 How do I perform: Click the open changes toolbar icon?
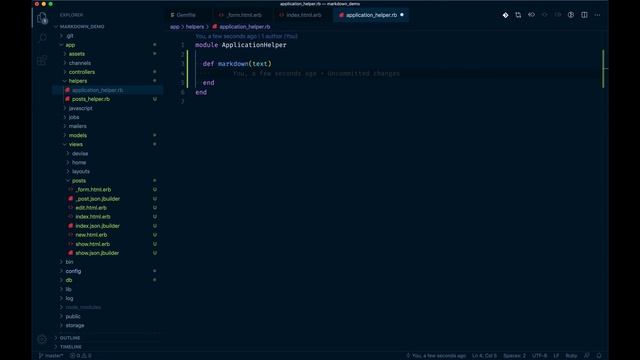pos(518,15)
